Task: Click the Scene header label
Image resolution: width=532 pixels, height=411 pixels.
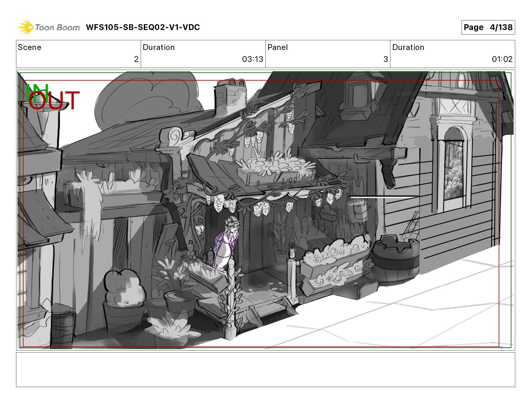Action: (30, 47)
